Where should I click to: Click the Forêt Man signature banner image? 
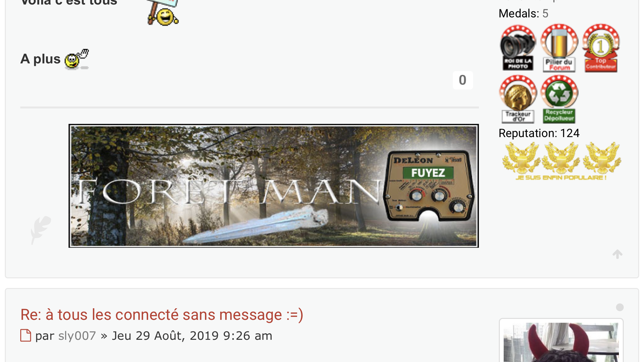[x=274, y=186]
